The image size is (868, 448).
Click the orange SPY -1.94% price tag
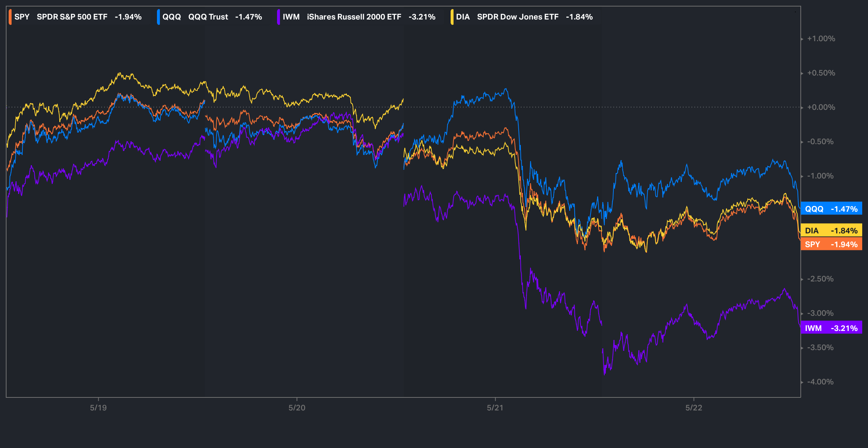point(831,244)
